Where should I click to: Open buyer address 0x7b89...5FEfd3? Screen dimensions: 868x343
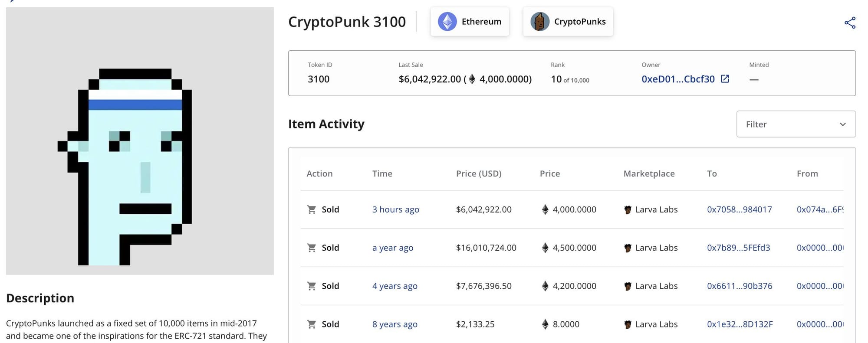[739, 248]
